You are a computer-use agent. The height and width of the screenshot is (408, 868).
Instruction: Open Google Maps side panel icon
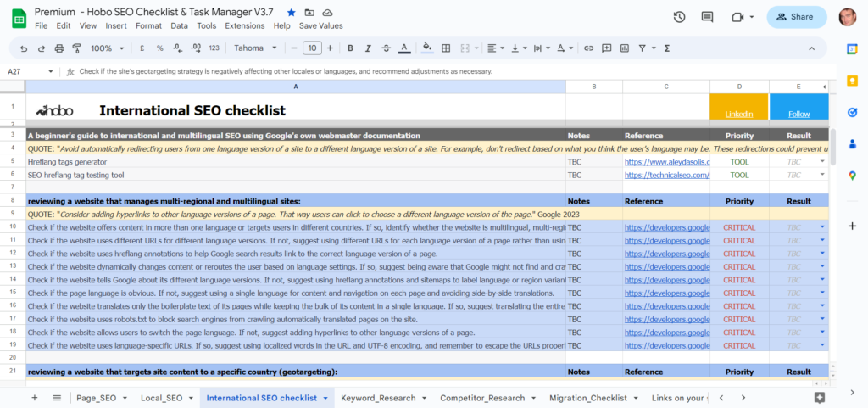tap(852, 176)
